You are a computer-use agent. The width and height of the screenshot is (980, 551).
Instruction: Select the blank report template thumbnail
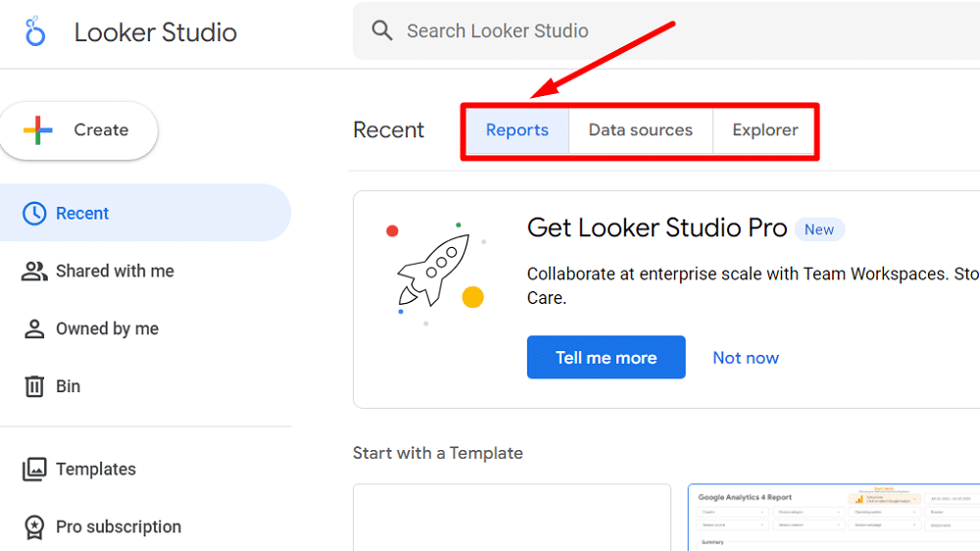[512, 518]
